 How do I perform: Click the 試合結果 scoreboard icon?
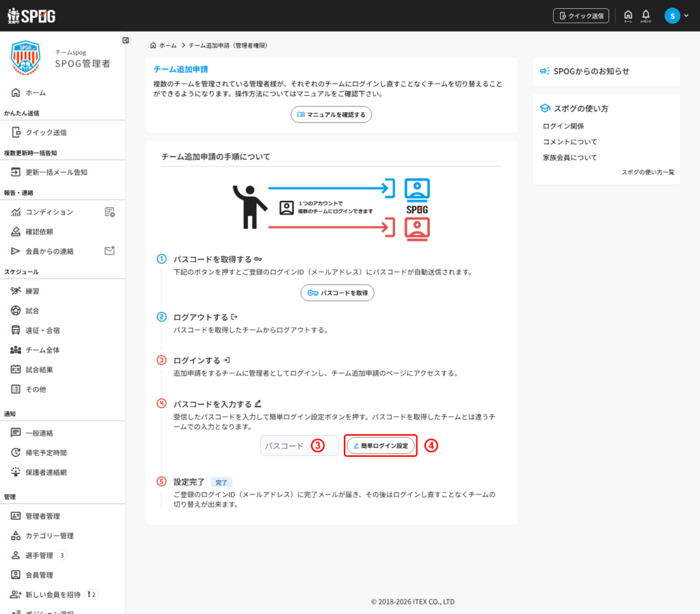tap(16, 369)
